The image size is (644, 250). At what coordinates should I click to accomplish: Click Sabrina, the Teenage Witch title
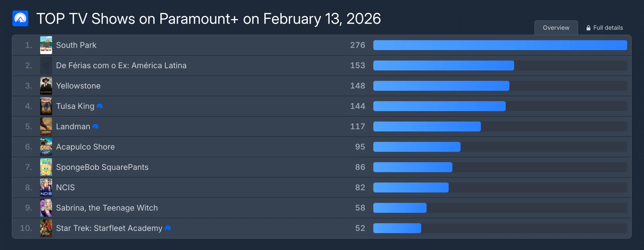[x=107, y=208]
